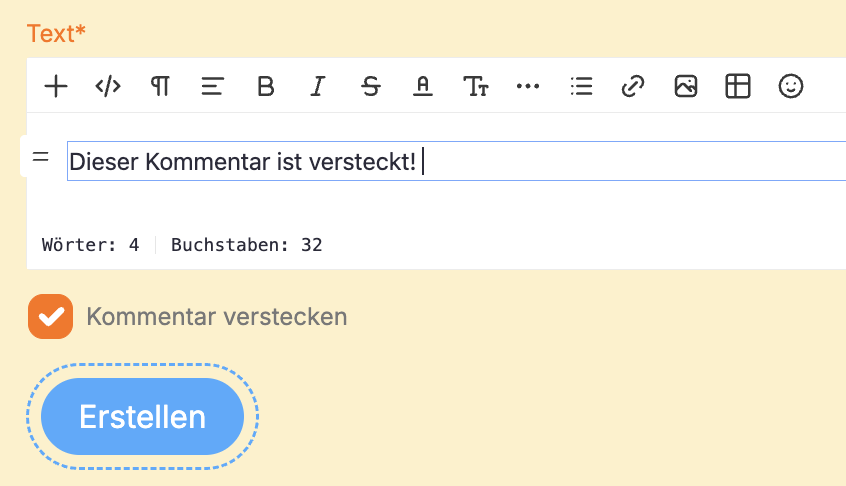Expand the three-dot more options menu
Screen dimensions: 846x486
[528, 87]
